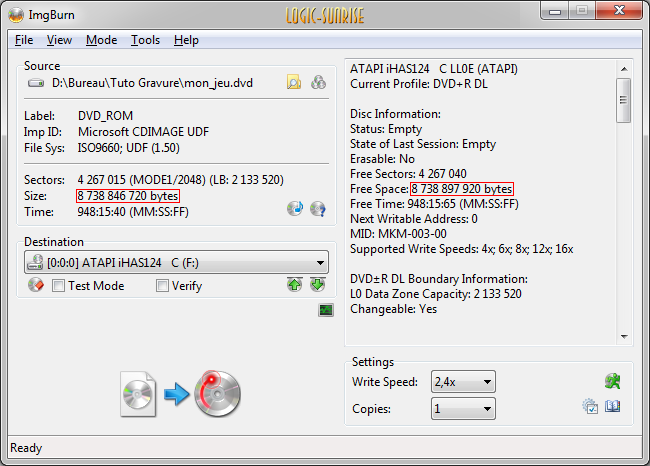Click the open book log icon
Image resolution: width=650 pixels, height=466 pixels.
click(612, 406)
